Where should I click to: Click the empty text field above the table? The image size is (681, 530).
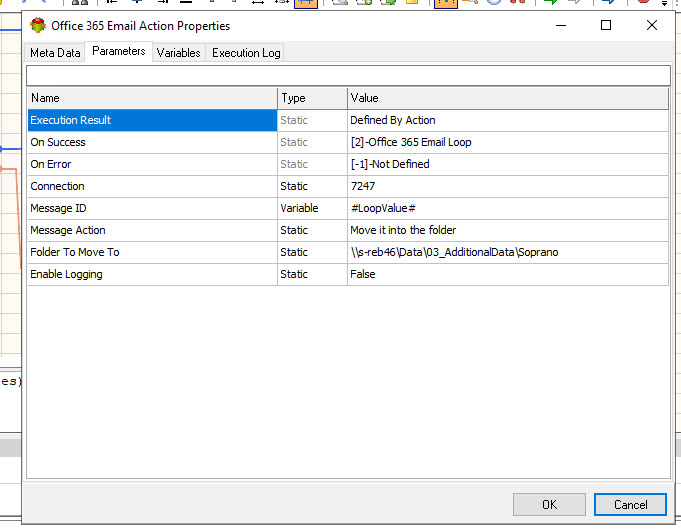348,76
